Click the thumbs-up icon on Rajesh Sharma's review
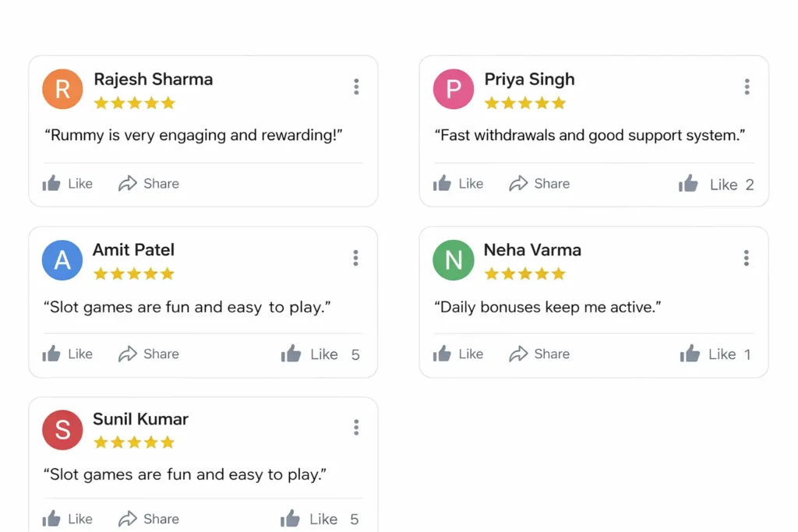Screen dimensions: 798x532 click(52, 184)
